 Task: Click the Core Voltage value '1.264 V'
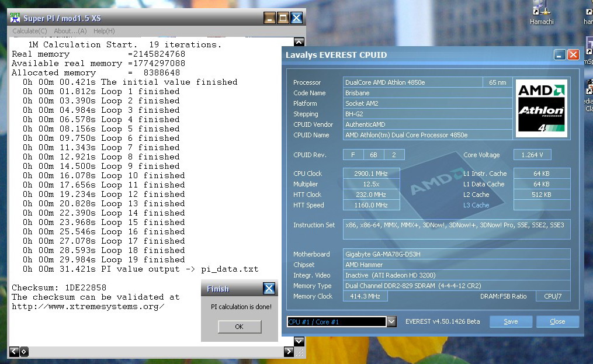(532, 155)
